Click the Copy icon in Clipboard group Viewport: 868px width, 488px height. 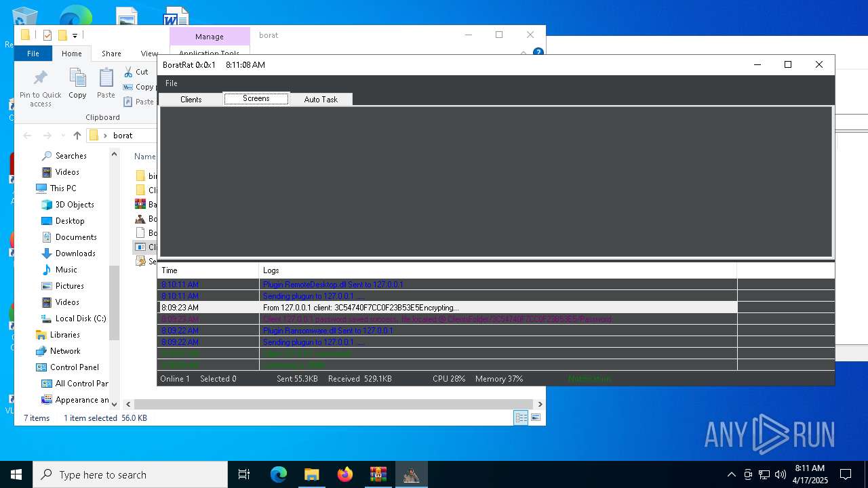pyautogui.click(x=77, y=84)
